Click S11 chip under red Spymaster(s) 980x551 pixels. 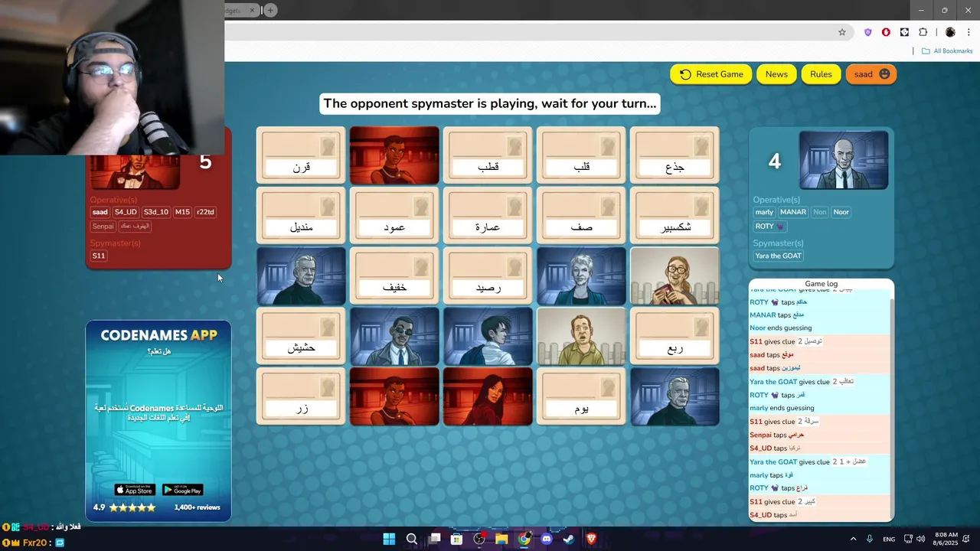tap(99, 256)
